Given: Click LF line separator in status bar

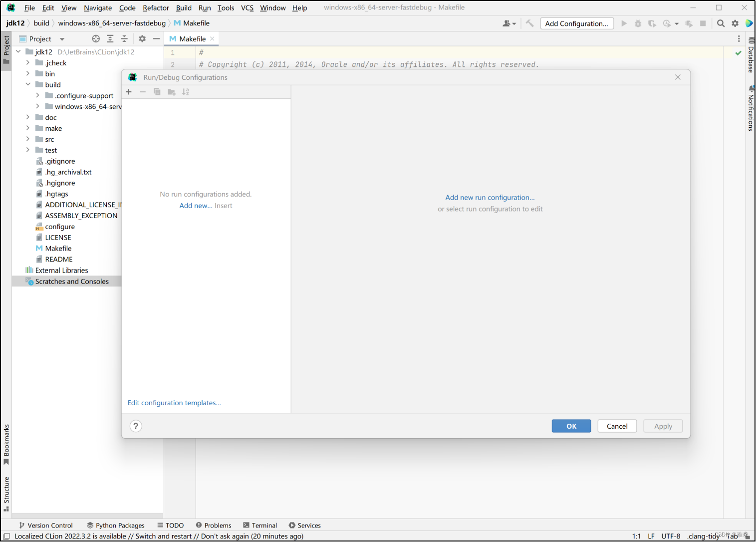Looking at the screenshot, I should (651, 537).
